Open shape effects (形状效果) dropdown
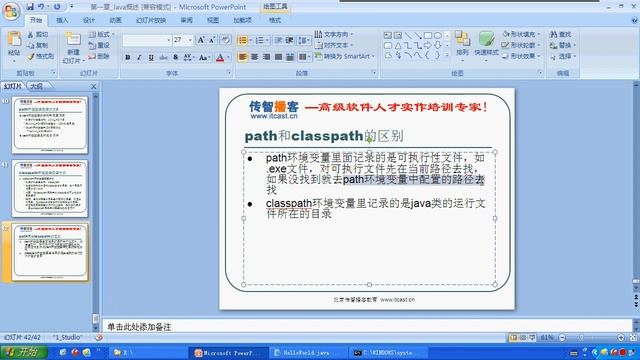The height and width of the screenshot is (360, 640). 522,56
